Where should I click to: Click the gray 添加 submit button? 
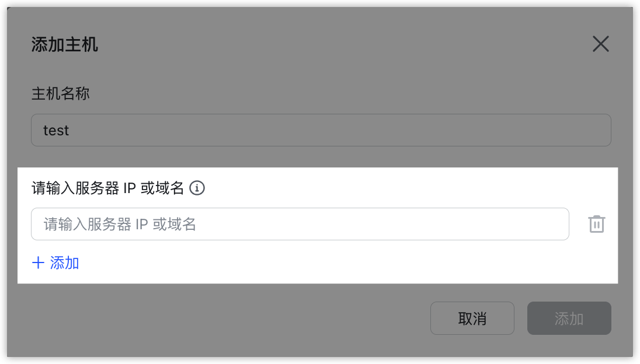[569, 318]
